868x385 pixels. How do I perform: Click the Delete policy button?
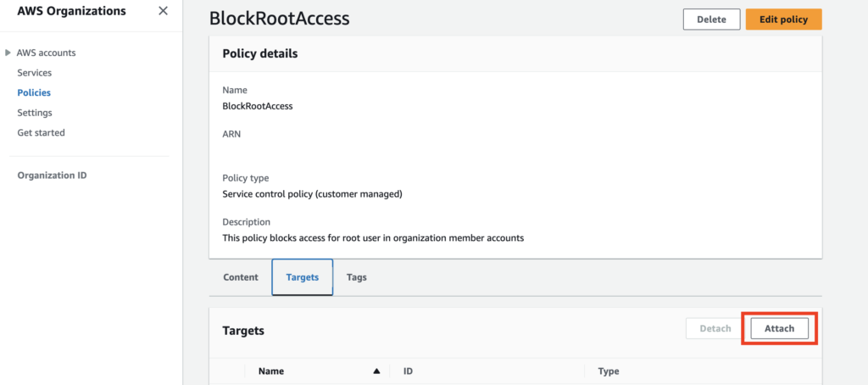coord(711,20)
